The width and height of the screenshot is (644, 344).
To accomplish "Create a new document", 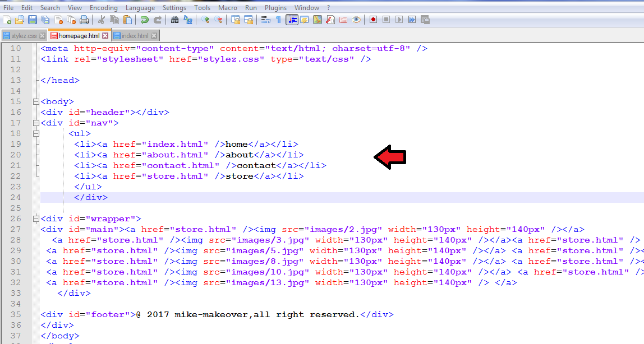I will [8, 20].
